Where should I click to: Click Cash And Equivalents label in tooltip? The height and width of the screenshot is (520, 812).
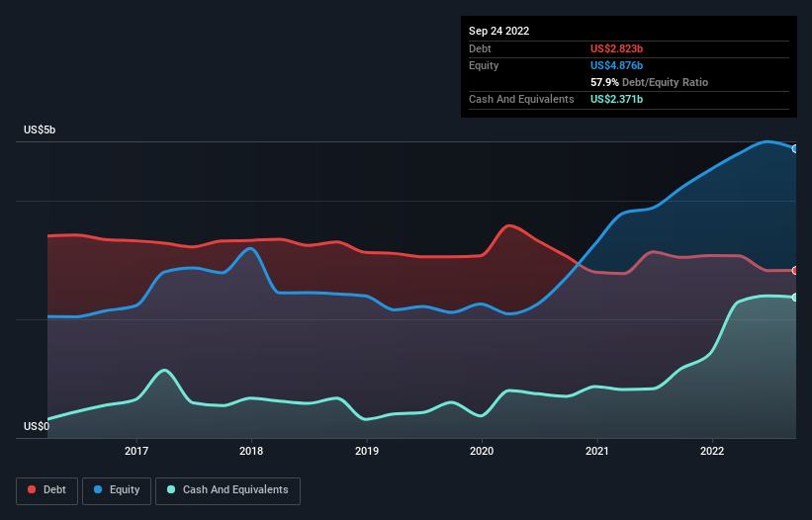(x=521, y=99)
